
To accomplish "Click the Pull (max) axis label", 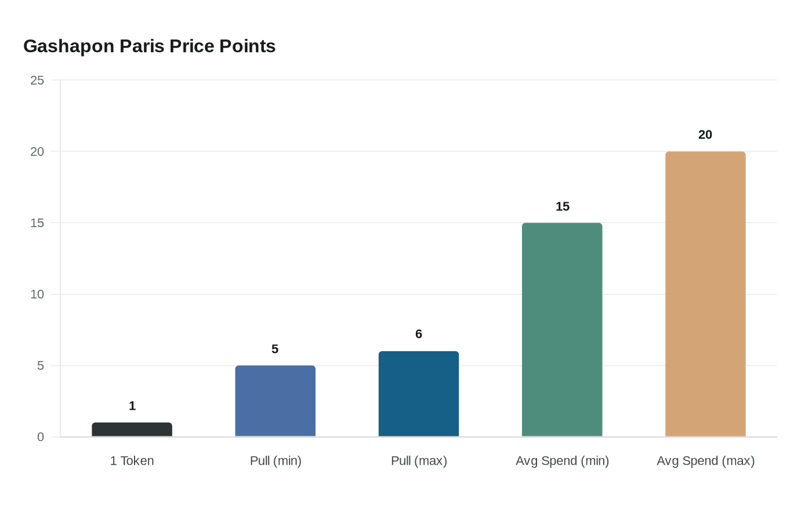I will 419,461.
